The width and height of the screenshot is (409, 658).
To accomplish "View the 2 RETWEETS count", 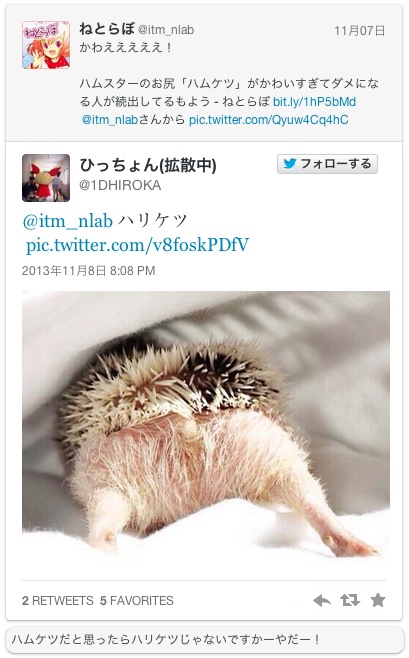I will [x=57, y=601].
